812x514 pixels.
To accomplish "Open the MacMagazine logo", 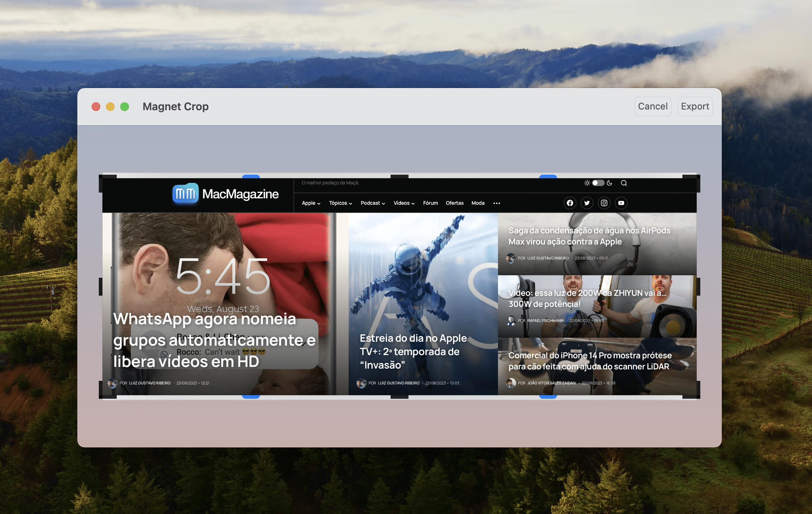I will [x=226, y=194].
